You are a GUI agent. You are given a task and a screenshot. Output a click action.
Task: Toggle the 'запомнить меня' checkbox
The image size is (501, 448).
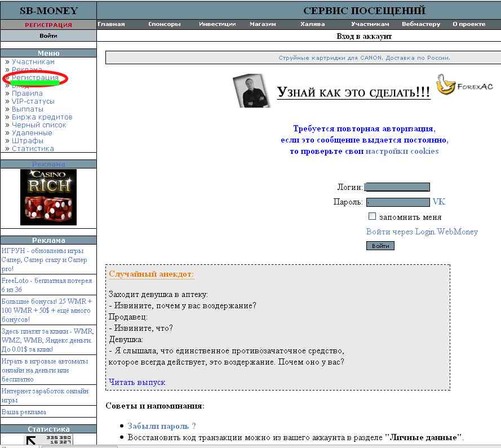(372, 216)
